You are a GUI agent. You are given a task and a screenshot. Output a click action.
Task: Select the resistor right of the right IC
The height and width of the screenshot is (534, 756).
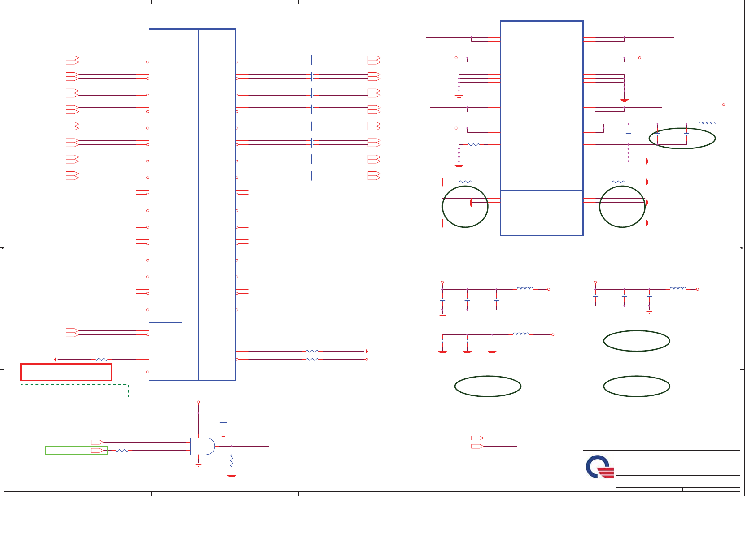point(618,182)
